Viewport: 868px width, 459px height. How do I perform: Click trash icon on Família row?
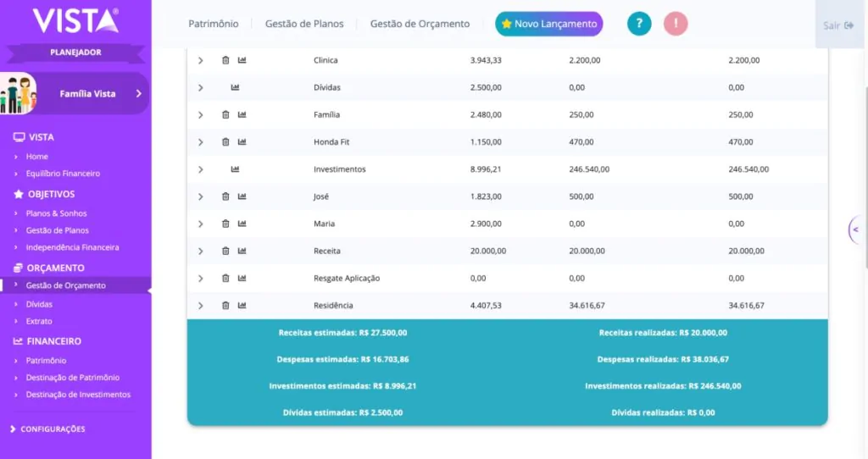pos(225,114)
